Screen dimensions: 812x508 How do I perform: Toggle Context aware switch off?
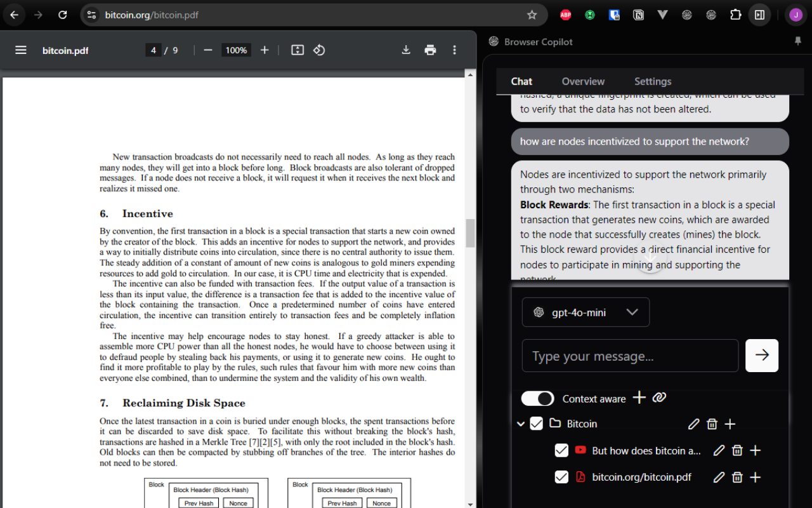pos(537,398)
